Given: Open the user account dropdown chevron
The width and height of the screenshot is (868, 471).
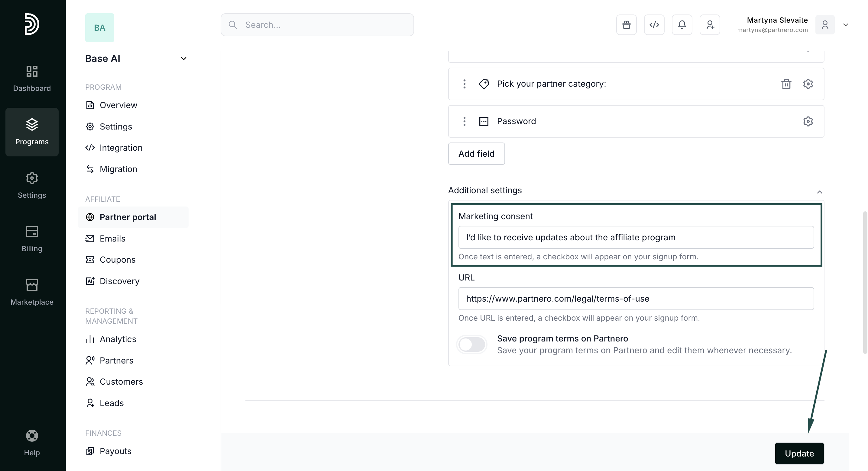Looking at the screenshot, I should point(845,25).
